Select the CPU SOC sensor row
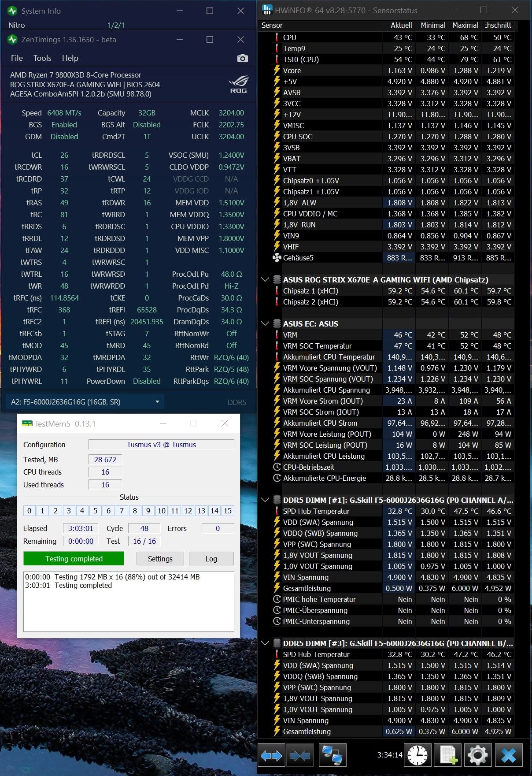This screenshot has height=776, width=532. tap(386, 137)
